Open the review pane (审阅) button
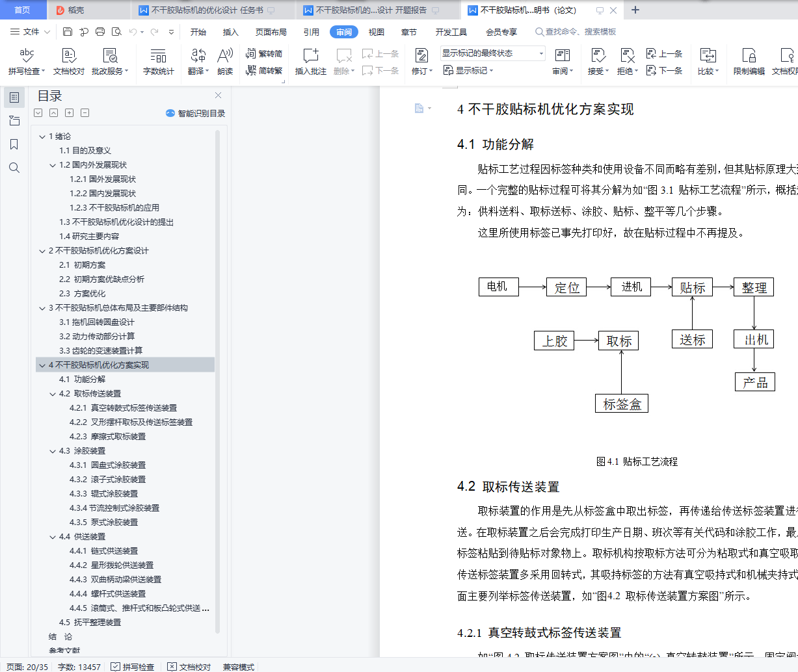 coord(563,62)
